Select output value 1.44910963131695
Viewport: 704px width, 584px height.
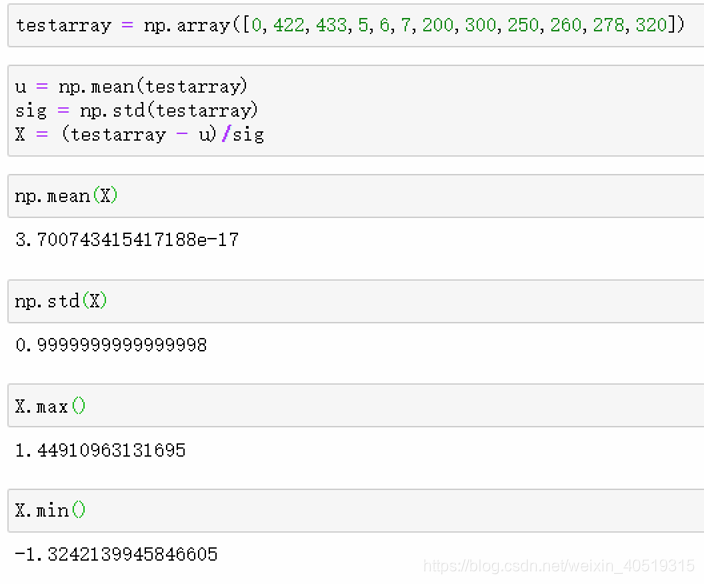[100, 450]
